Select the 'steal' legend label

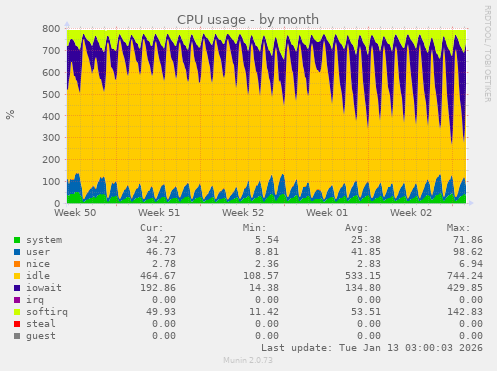pyautogui.click(x=41, y=324)
